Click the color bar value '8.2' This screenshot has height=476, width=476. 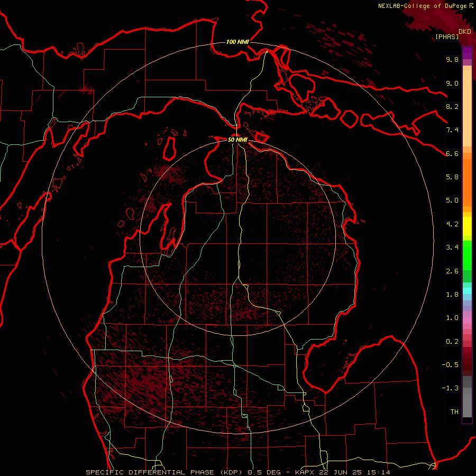(452, 106)
